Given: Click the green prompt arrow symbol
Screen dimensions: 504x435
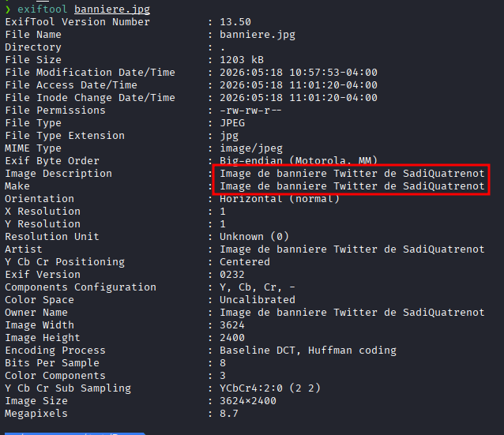Looking at the screenshot, I should pyautogui.click(x=8, y=9).
